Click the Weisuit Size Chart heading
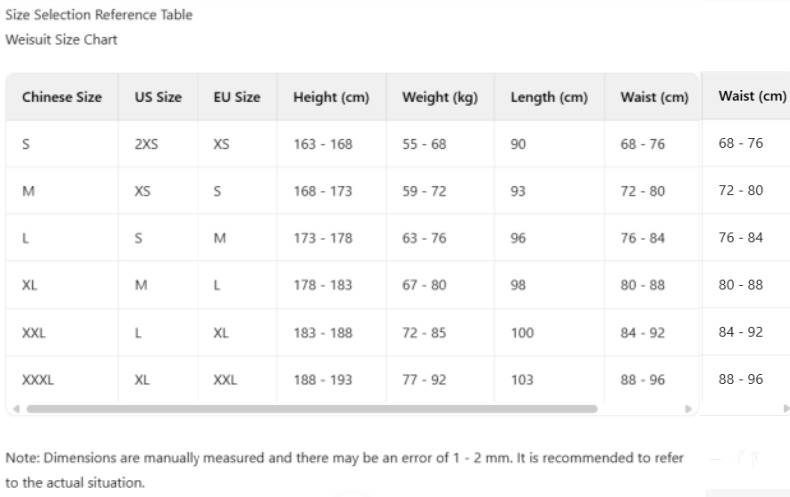 61,40
